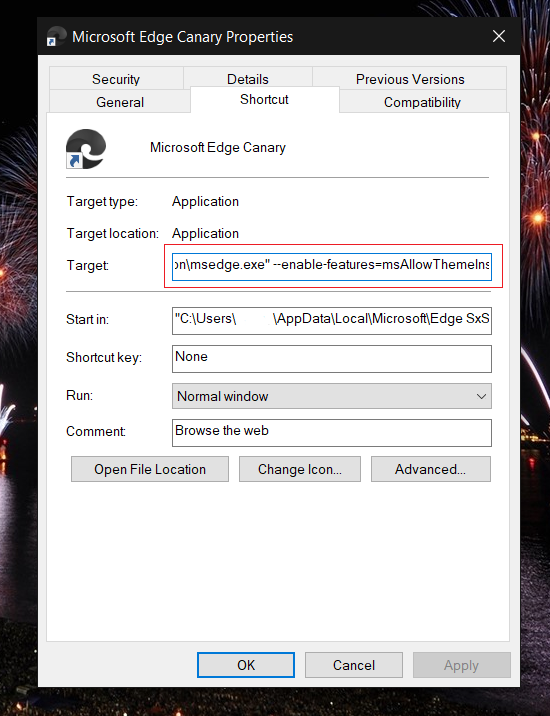Click the Application value beside Target location
550x716 pixels.
click(x=205, y=233)
